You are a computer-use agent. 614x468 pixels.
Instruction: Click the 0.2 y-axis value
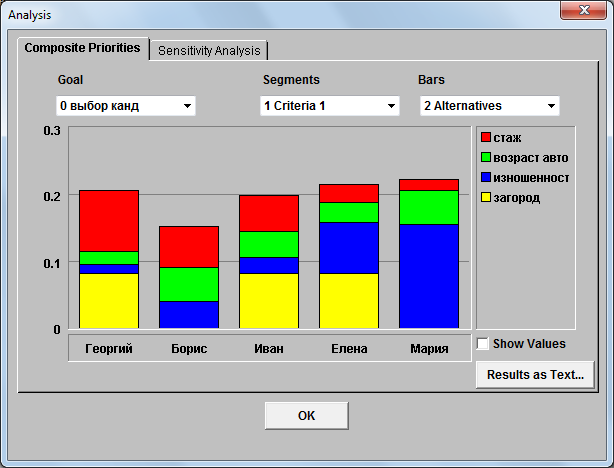(52, 196)
